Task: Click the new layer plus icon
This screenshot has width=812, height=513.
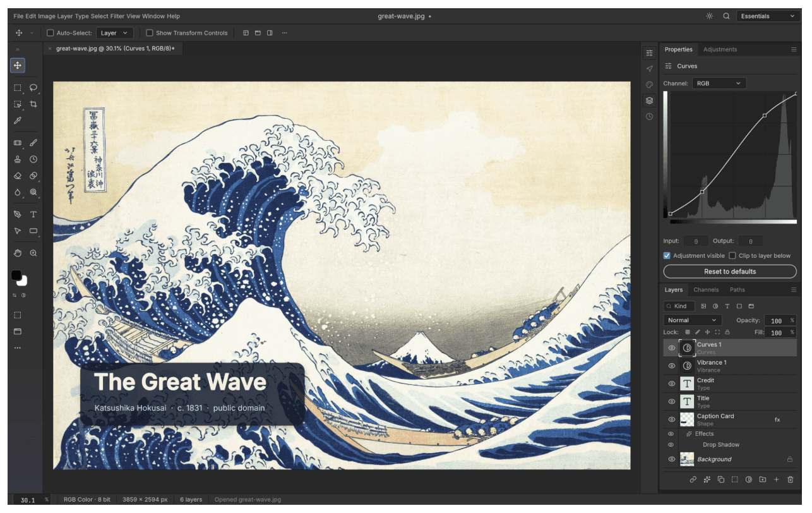Action: tap(777, 480)
